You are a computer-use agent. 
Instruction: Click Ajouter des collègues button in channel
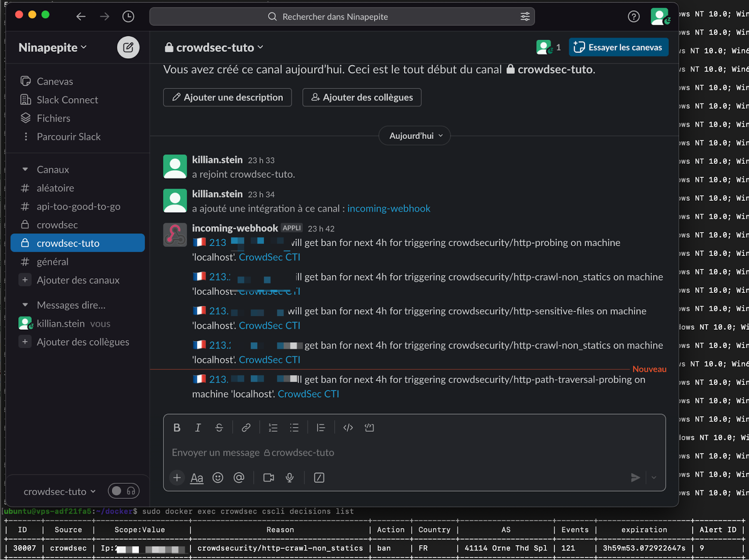(362, 97)
